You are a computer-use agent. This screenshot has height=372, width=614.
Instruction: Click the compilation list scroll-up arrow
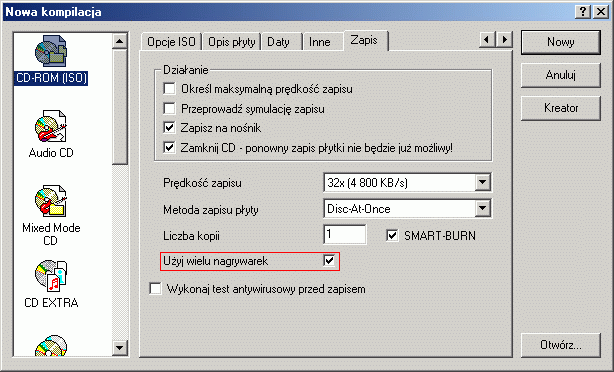click(x=119, y=41)
